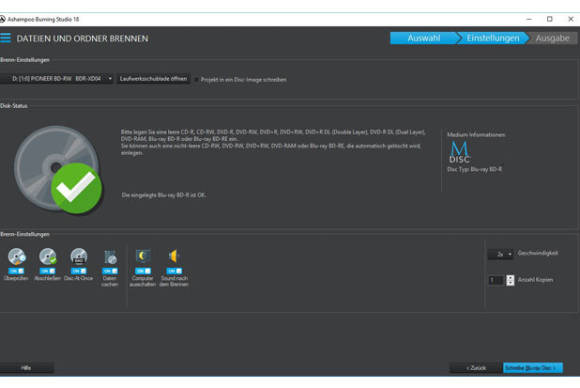
Task: Open the PIONEER BD-RW drive dropdown
Action: tap(57, 79)
